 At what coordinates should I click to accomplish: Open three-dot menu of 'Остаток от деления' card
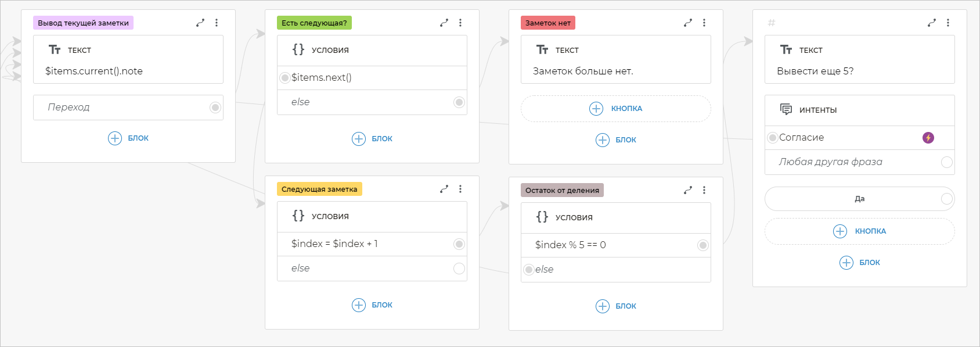[704, 190]
